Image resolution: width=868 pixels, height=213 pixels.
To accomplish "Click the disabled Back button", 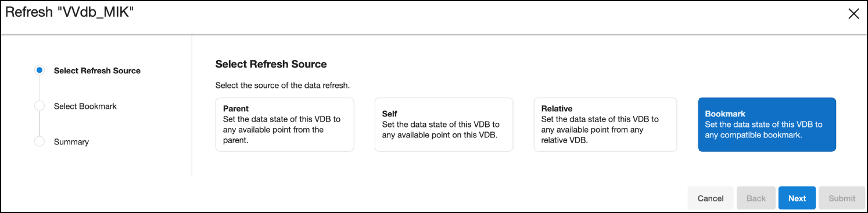I will click(756, 198).
